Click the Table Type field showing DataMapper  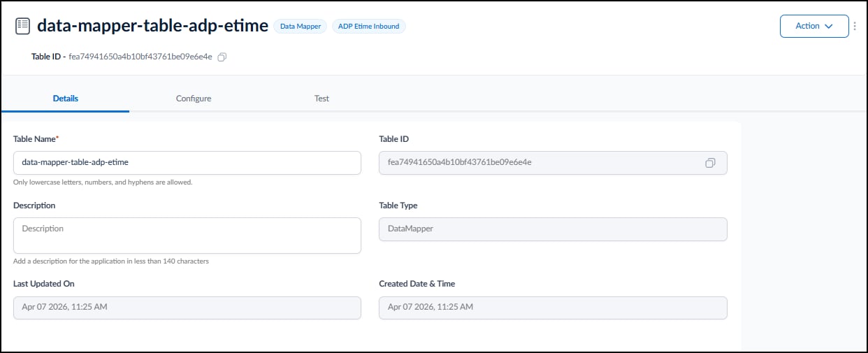click(x=553, y=229)
